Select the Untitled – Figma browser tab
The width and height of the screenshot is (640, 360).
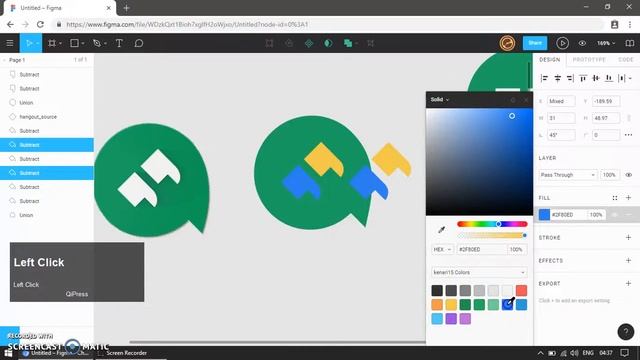pos(61,8)
